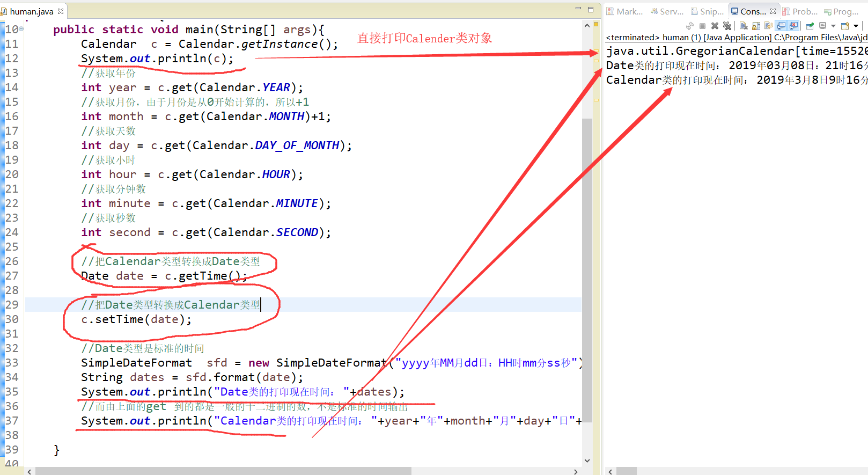Click the editor vertical scrollbar down arrow
This screenshot has width=868, height=475.
pyautogui.click(x=587, y=461)
